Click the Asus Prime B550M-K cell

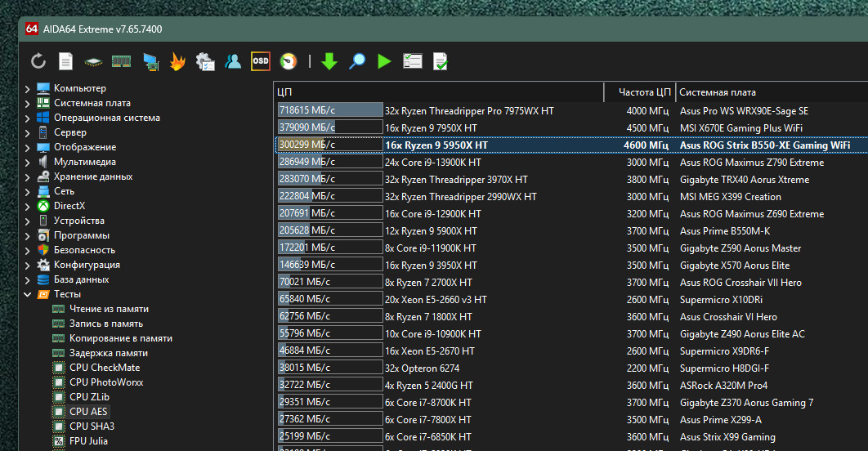pyautogui.click(x=725, y=230)
